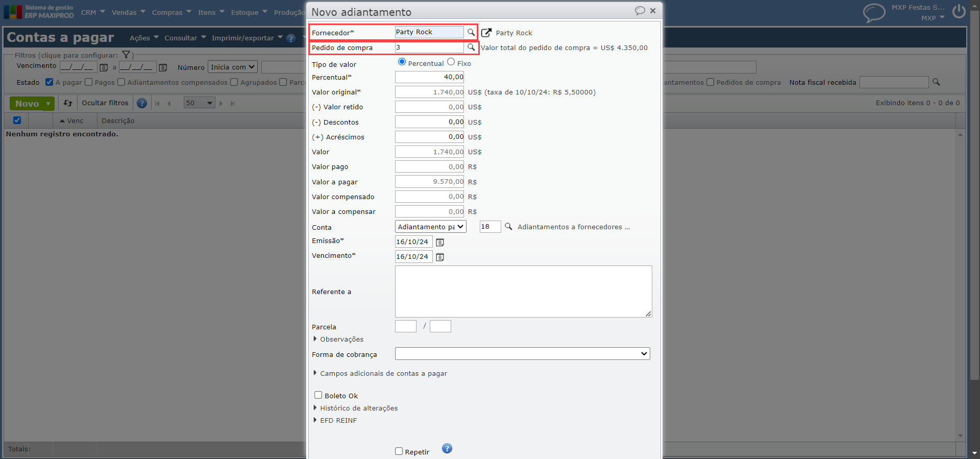
Task: Open the comment bubble in dialog title
Action: [640, 11]
